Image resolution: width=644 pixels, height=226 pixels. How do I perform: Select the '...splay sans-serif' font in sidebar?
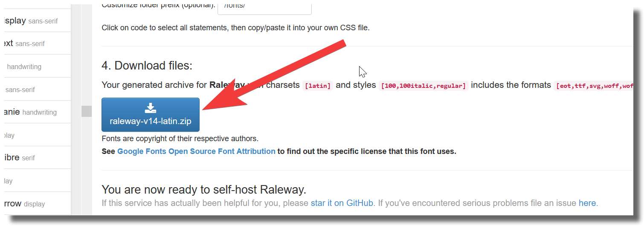[31, 20]
